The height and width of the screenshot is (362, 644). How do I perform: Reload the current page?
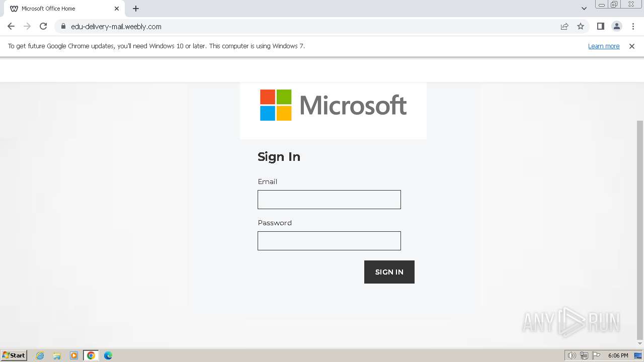43,26
